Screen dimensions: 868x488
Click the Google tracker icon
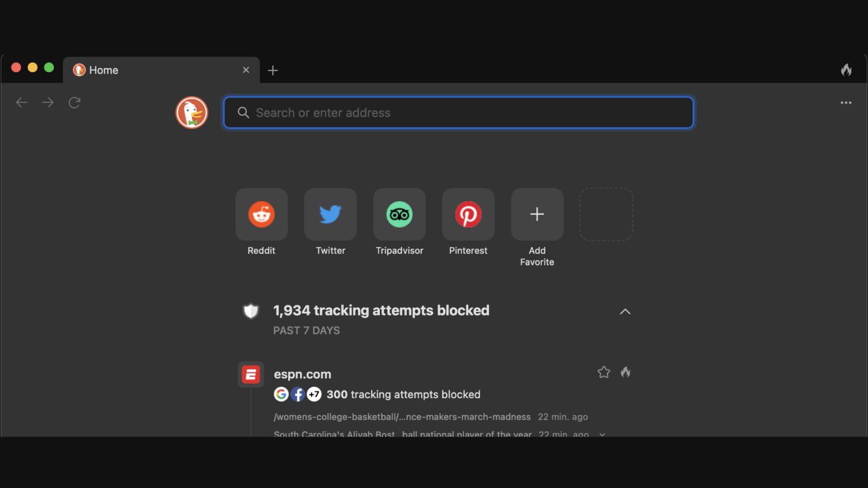[x=281, y=394]
